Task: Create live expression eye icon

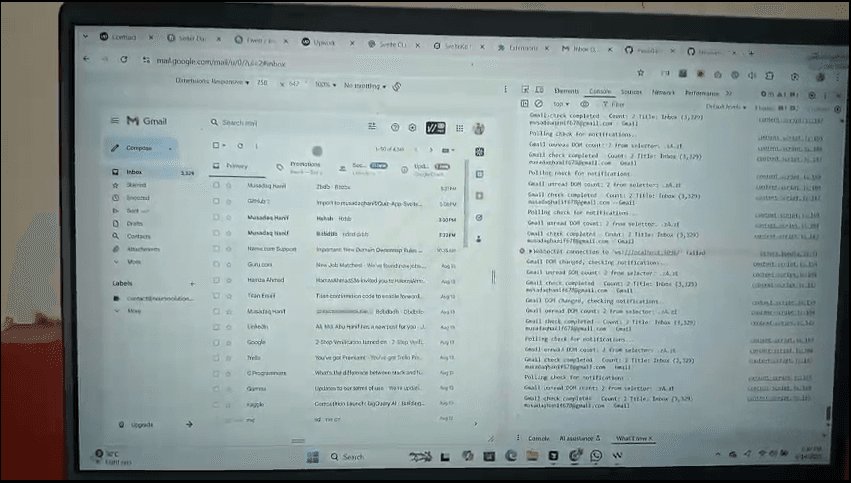Action: pyautogui.click(x=584, y=104)
